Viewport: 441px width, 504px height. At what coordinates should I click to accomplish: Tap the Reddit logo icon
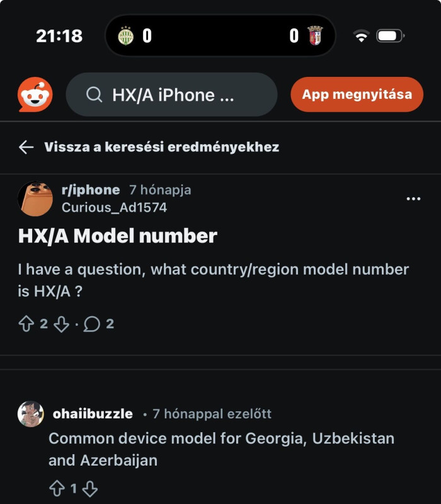(35, 95)
